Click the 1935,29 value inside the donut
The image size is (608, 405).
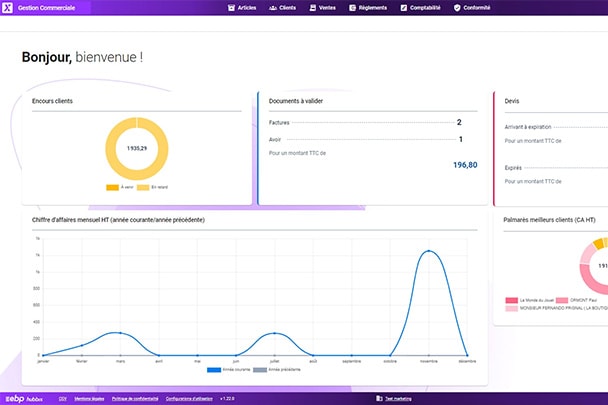pyautogui.click(x=137, y=148)
